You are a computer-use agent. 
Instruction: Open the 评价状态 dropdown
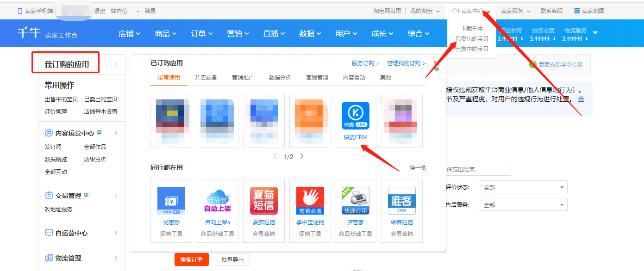pyautogui.click(x=524, y=187)
